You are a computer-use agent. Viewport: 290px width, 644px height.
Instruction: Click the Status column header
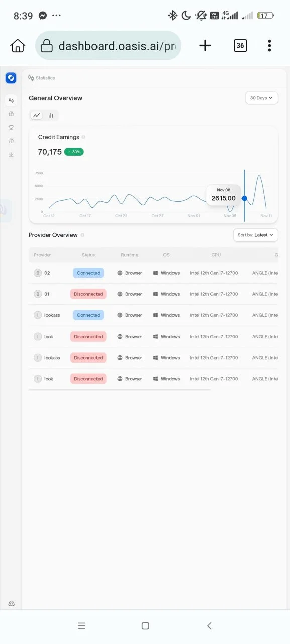[x=88, y=255]
